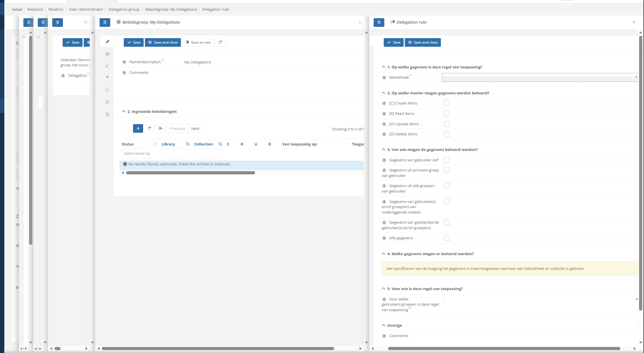This screenshot has width=644, height=353.
Task: Check Gegevens van gebruiker zelf
Action: coord(447,160)
